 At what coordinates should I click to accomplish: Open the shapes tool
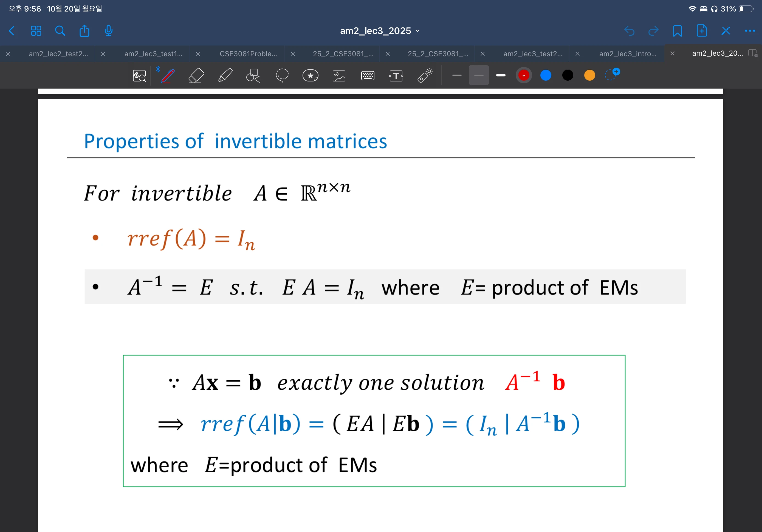[253, 76]
